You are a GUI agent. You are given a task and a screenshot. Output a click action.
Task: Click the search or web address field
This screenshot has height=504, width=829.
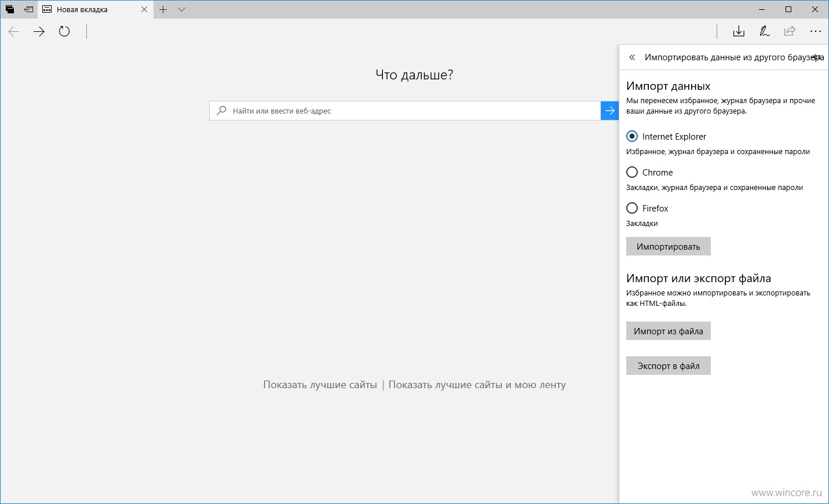click(x=405, y=111)
